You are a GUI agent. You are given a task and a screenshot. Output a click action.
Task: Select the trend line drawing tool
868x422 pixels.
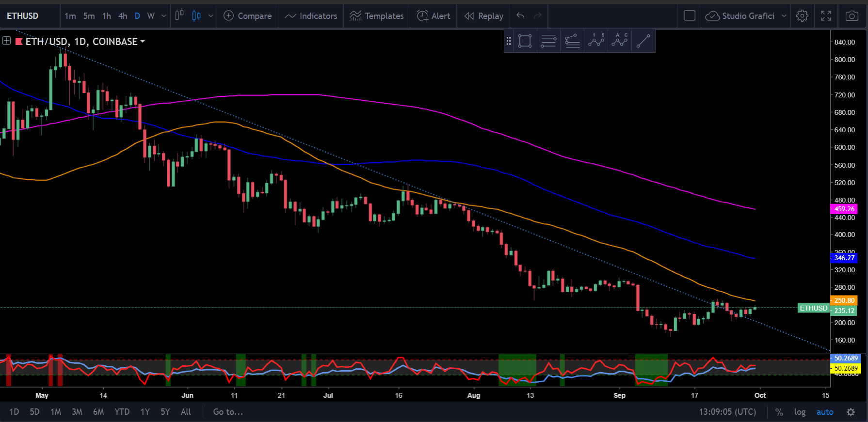[x=643, y=41]
